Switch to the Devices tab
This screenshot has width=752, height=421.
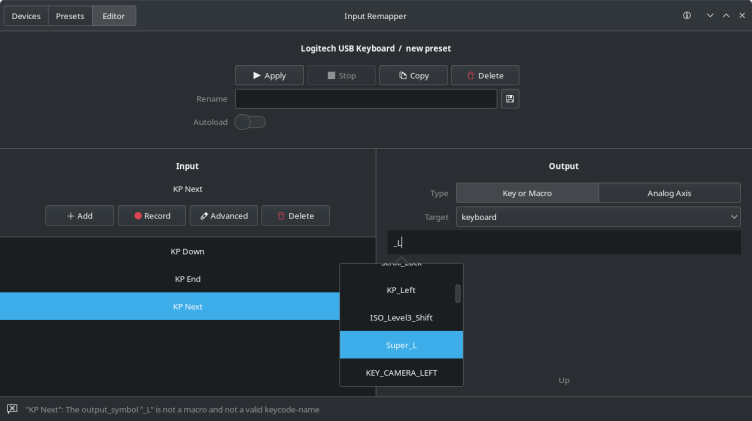click(x=26, y=16)
